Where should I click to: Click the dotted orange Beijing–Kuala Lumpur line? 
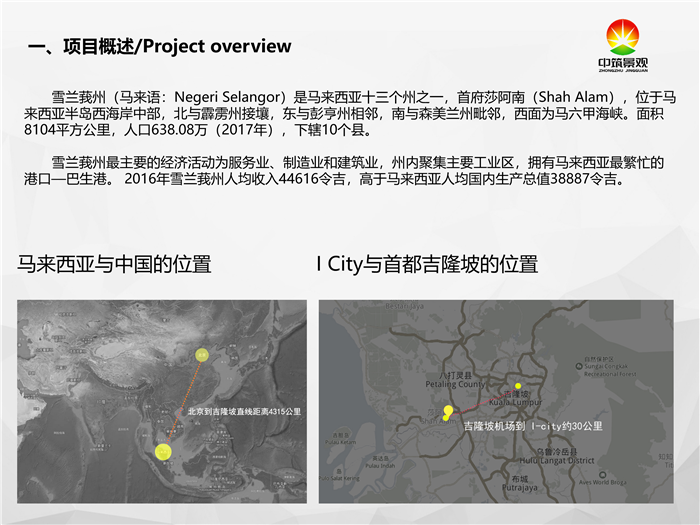click(185, 398)
